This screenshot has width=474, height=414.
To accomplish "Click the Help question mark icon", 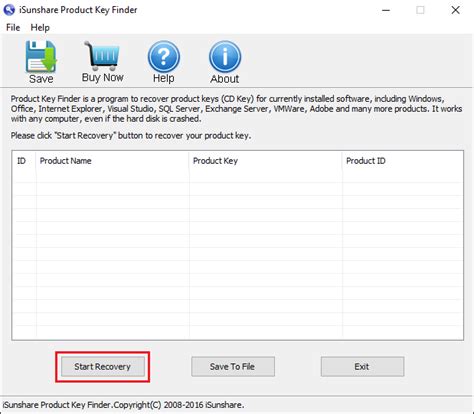I will point(164,56).
